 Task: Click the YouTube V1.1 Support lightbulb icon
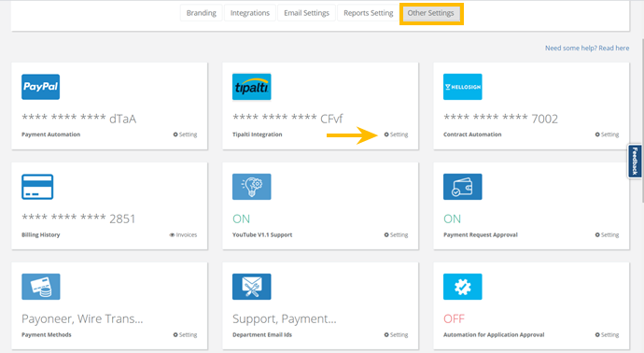click(252, 187)
